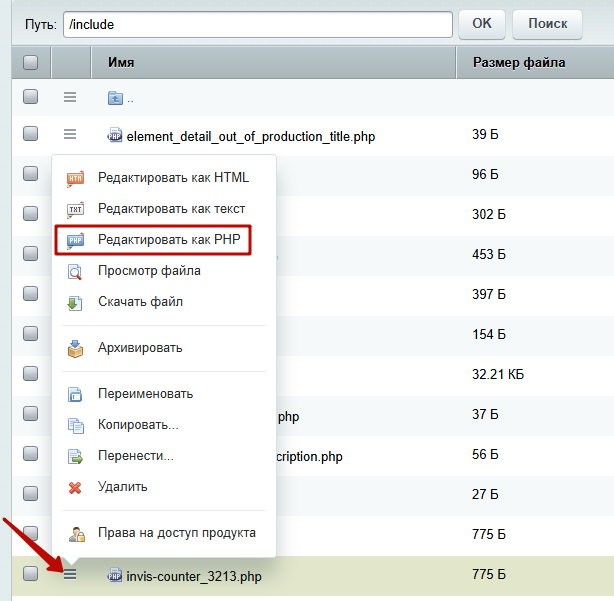
Task: Click the green download file icon
Action: pyautogui.click(x=75, y=303)
